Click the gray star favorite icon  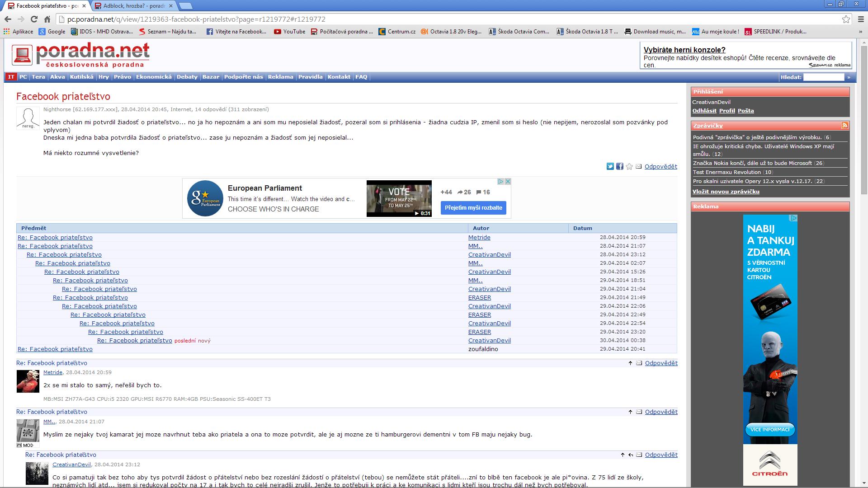[x=629, y=167]
